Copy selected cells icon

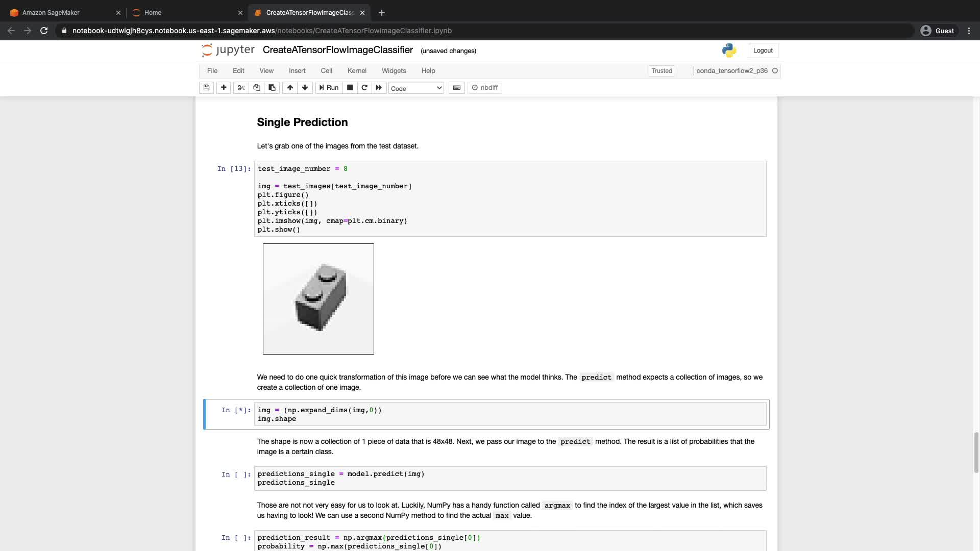click(257, 88)
